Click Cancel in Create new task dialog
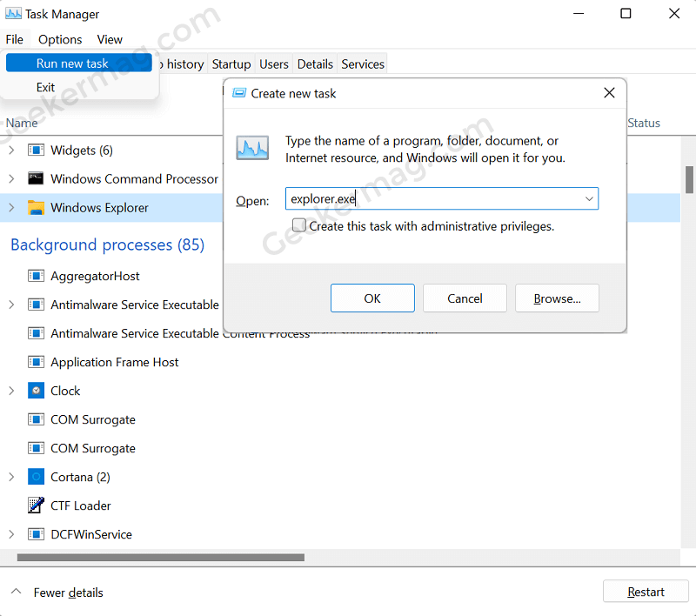This screenshot has width=696, height=616. [x=465, y=298]
